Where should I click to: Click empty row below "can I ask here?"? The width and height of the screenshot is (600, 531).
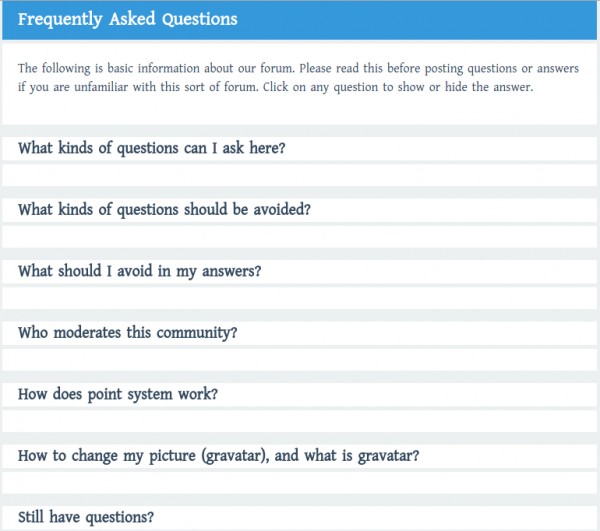point(300,175)
